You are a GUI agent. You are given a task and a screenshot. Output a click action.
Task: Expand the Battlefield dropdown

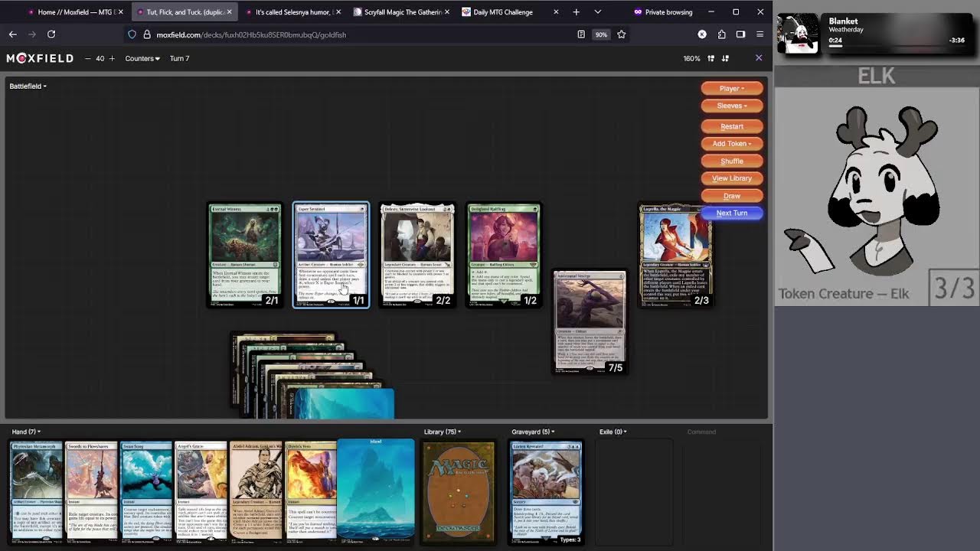click(x=28, y=86)
